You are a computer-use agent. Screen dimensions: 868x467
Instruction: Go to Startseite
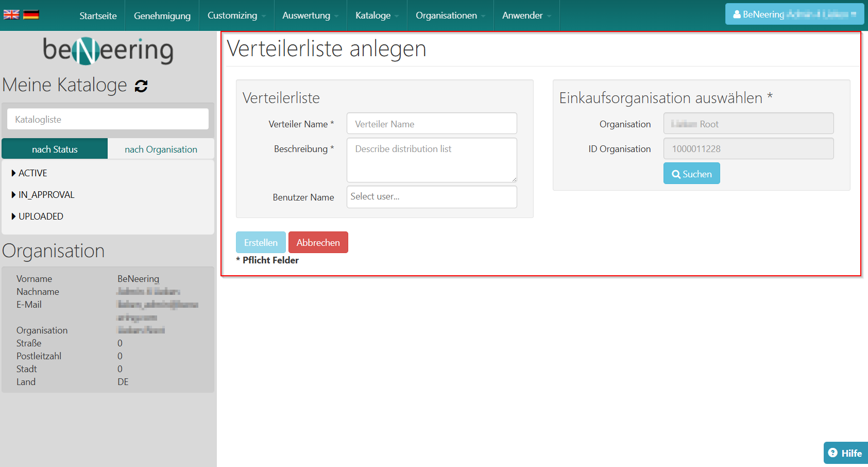click(x=98, y=15)
